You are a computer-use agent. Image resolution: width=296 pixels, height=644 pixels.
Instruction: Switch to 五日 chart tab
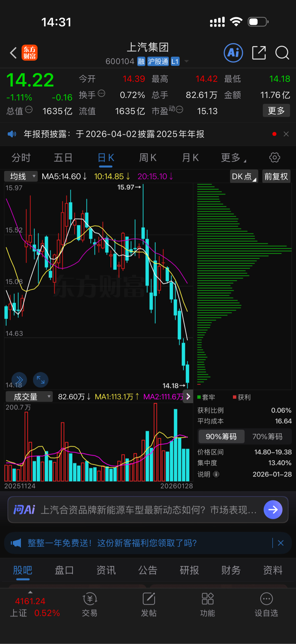click(63, 157)
